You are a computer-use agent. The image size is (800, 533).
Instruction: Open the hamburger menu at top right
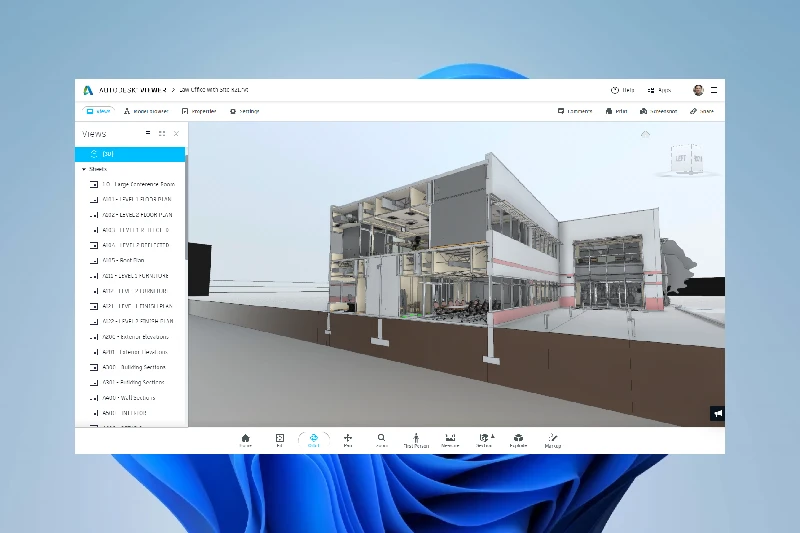(x=714, y=90)
